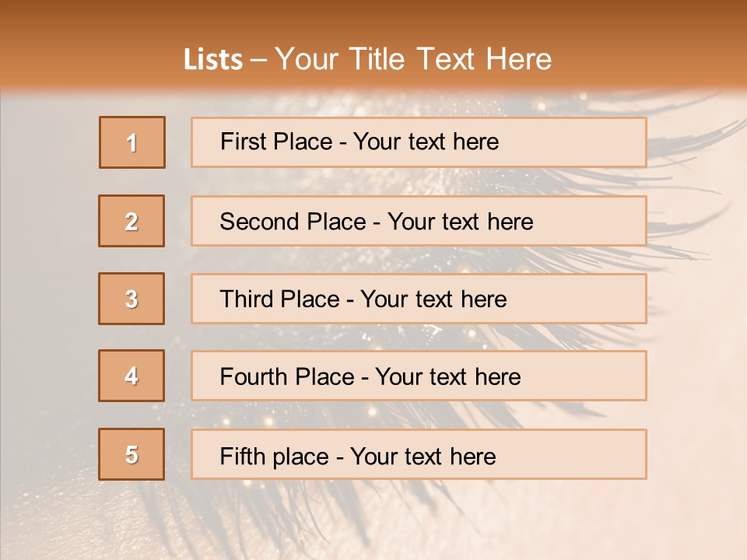Click the Fourth Place text bar
Viewport: 747px width, 560px height.
419,376
